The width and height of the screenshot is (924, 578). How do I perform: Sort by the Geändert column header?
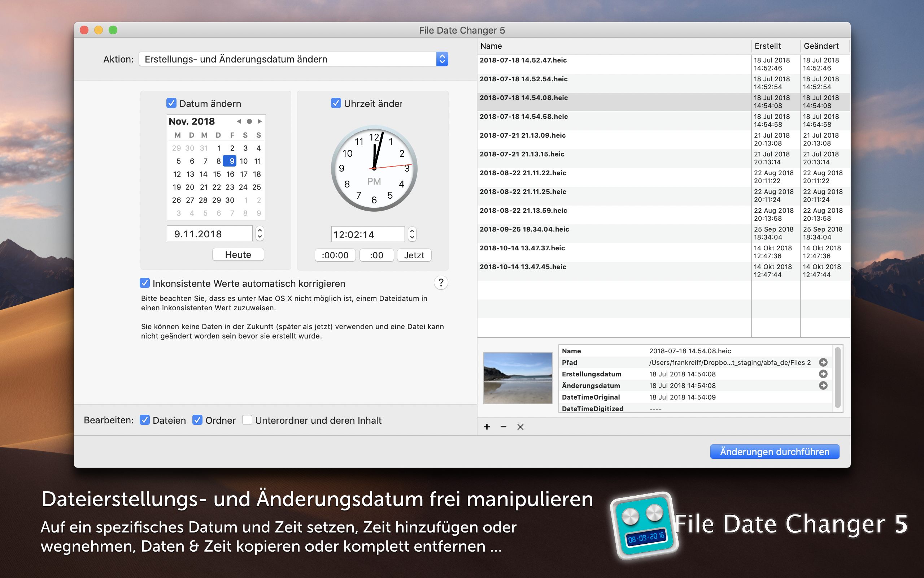tap(825, 46)
